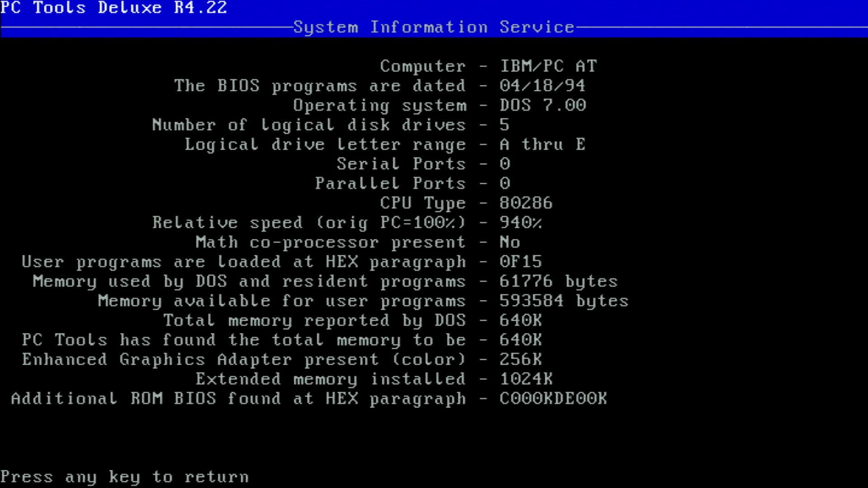868x488 pixels.
Task: Click 'PC Tools has found the total memory to be'
Action: coord(244,340)
